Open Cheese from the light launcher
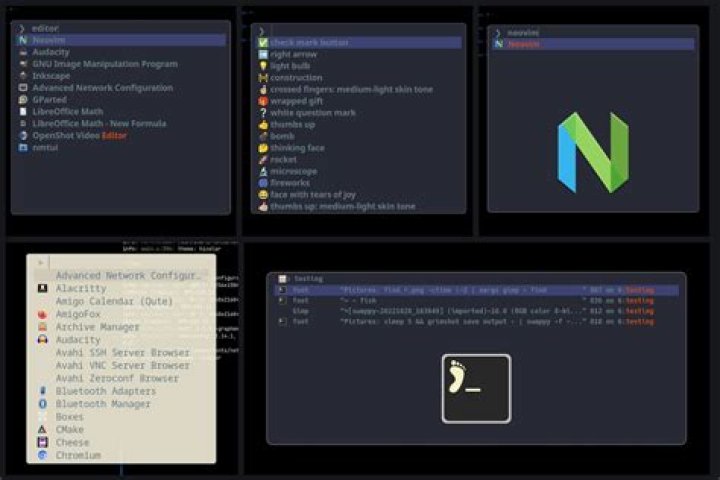Image resolution: width=720 pixels, height=480 pixels. point(121,443)
